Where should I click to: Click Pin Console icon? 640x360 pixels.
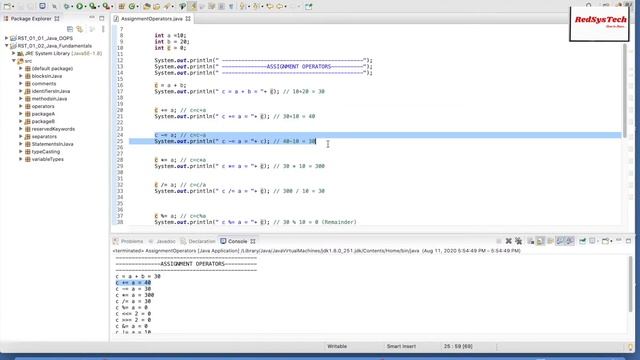pyautogui.click(x=582, y=241)
